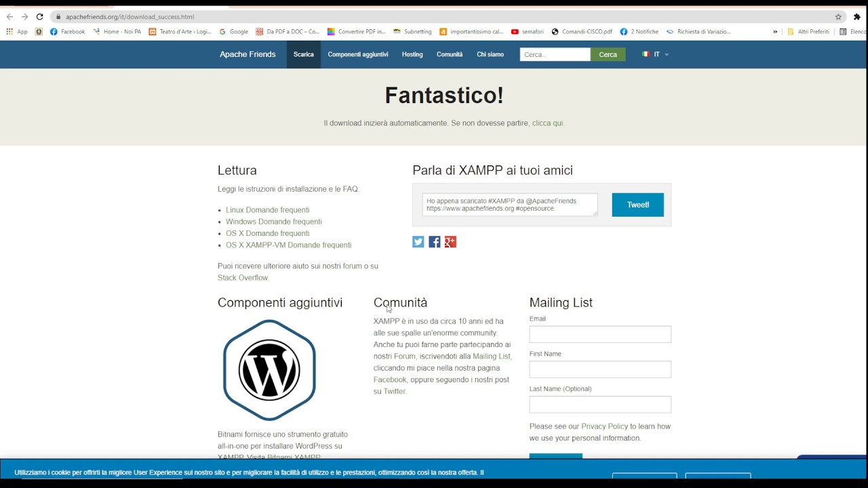Open the Scarica menu item
Screen dimensions: 868x488
[304, 54]
